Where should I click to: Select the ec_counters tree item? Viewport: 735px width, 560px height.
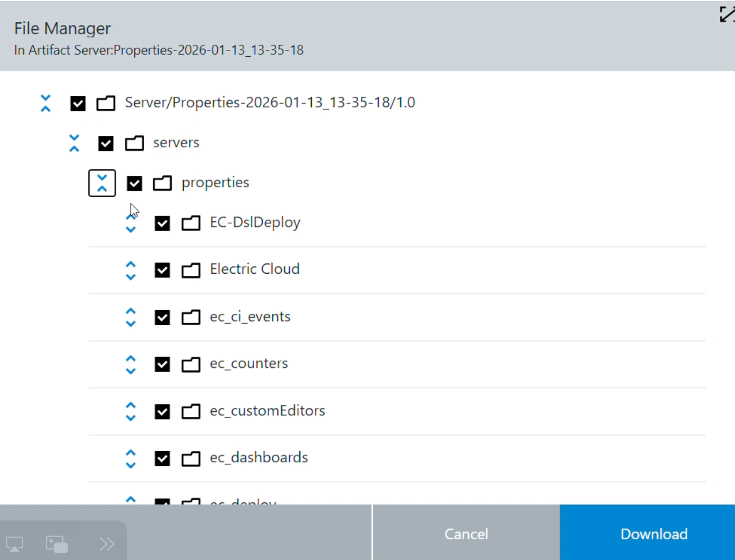tap(248, 364)
